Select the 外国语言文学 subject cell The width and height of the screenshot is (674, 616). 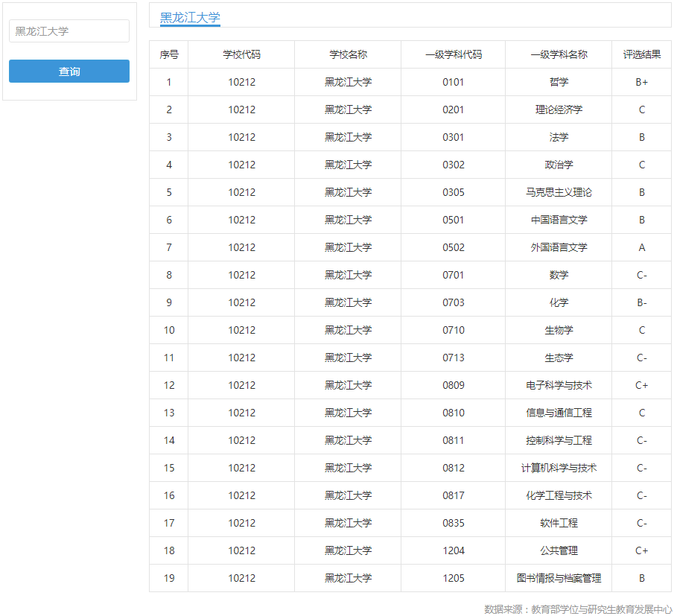[x=559, y=247]
